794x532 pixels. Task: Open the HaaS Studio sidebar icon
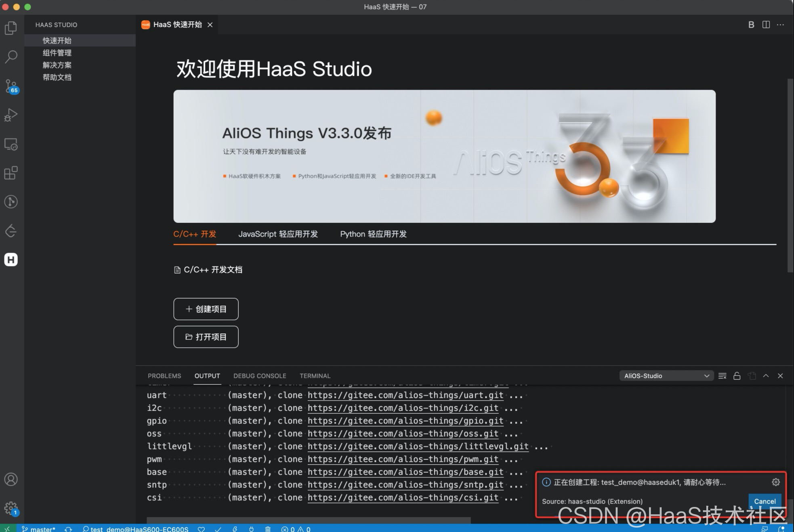pyautogui.click(x=11, y=260)
